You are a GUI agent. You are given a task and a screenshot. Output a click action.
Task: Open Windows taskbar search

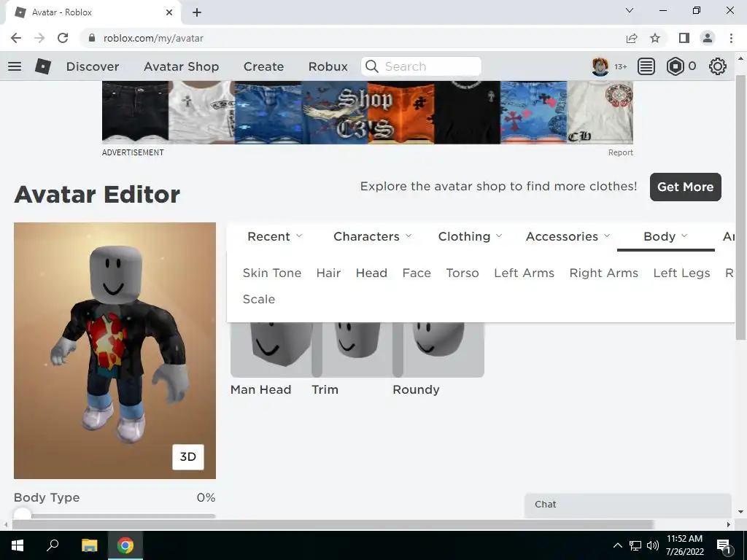click(53, 545)
